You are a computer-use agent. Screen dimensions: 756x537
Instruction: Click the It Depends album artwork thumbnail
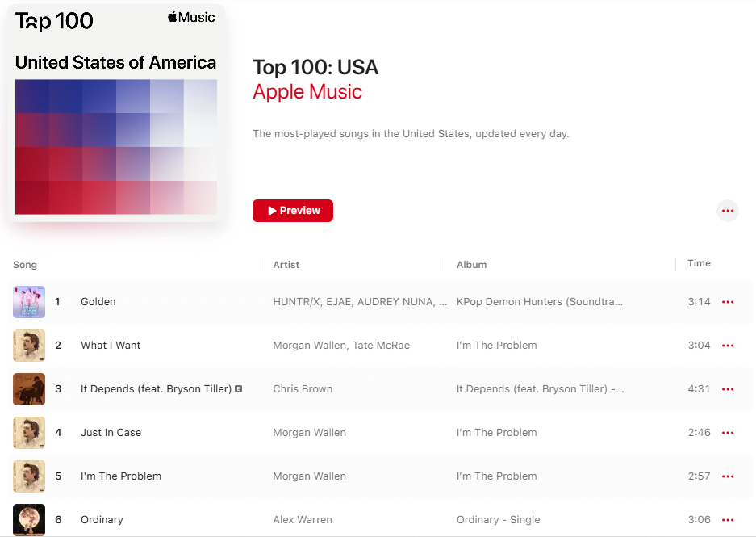pyautogui.click(x=29, y=389)
